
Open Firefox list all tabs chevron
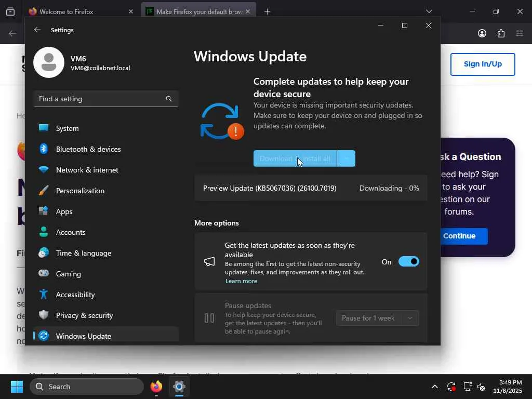(x=429, y=11)
